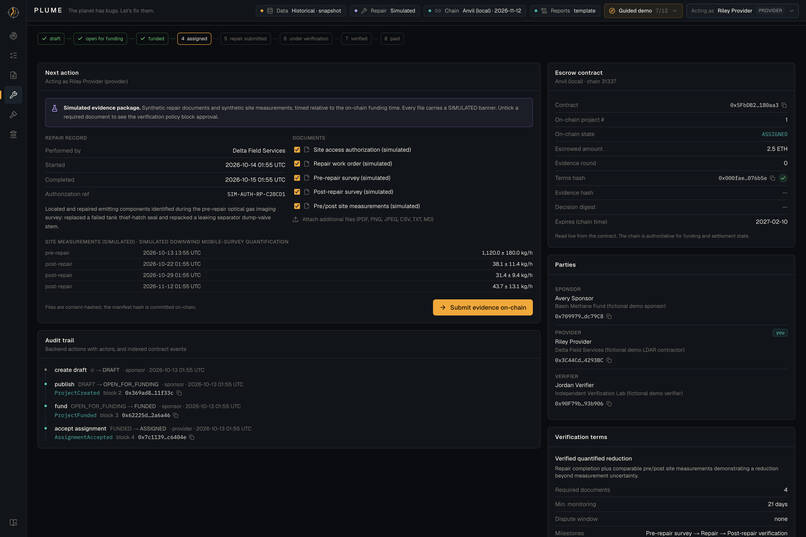Uncheck Pre/post site measurements (simulated)
Image resolution: width=806 pixels, height=537 pixels.
(297, 206)
